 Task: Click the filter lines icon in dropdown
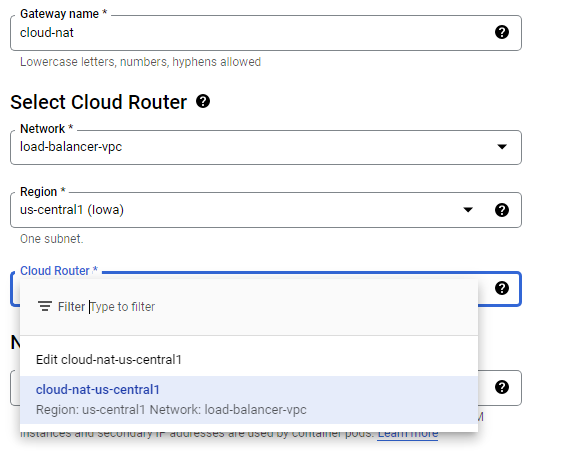coord(45,306)
